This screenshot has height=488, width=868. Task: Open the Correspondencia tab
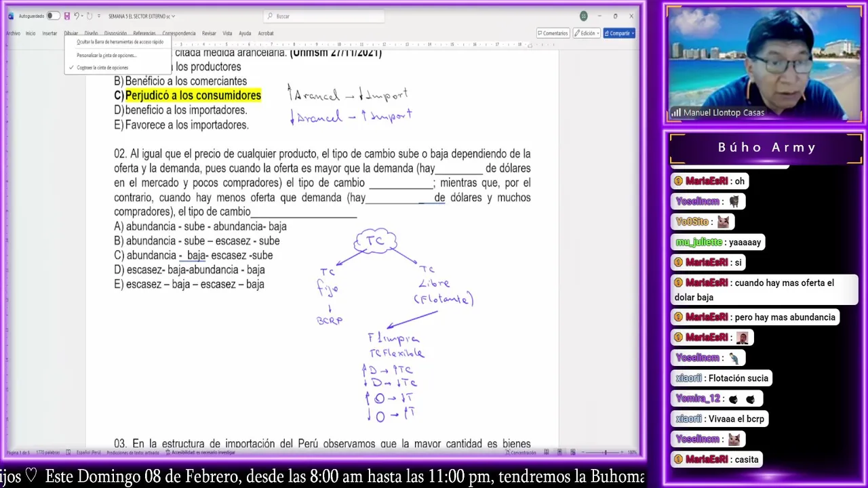179,33
